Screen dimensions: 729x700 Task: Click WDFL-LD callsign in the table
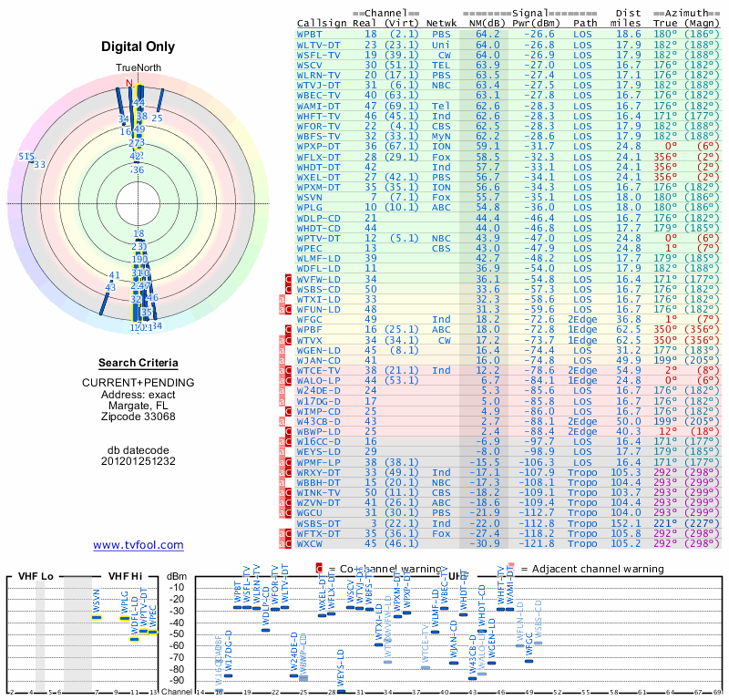pos(318,268)
